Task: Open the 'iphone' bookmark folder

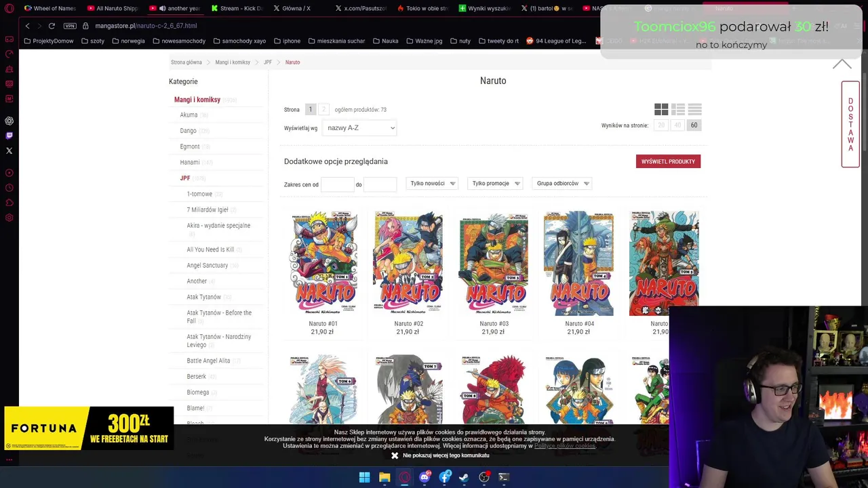Action: (287, 41)
